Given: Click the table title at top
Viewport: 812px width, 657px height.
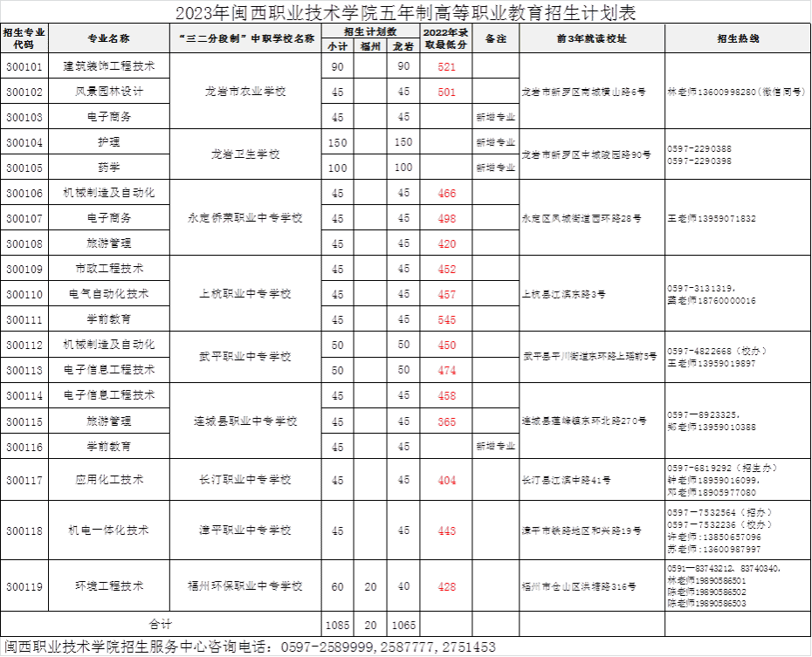Looking at the screenshot, I should (x=406, y=13).
